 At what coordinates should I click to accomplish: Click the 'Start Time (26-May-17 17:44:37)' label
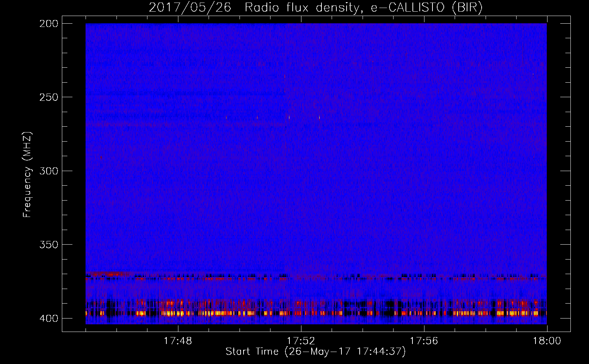[x=316, y=352]
